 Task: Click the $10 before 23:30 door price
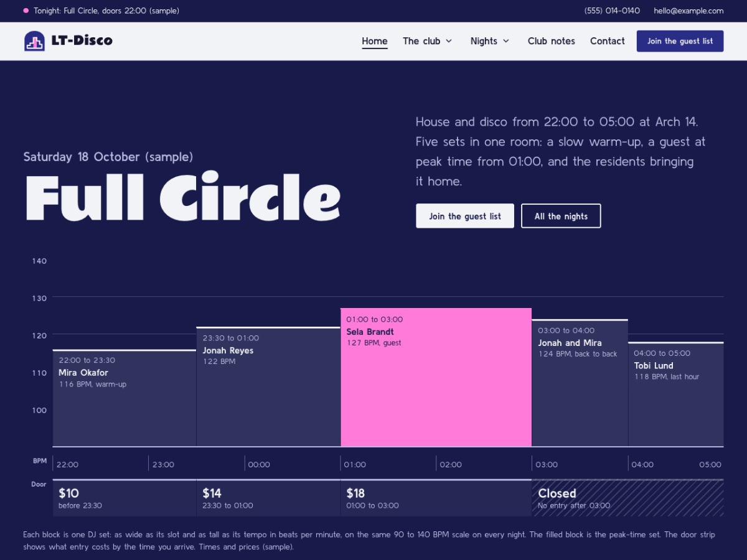125,498
